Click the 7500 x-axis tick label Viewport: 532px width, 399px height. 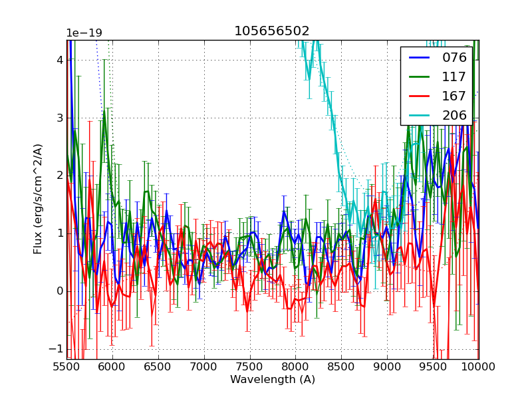click(x=250, y=366)
